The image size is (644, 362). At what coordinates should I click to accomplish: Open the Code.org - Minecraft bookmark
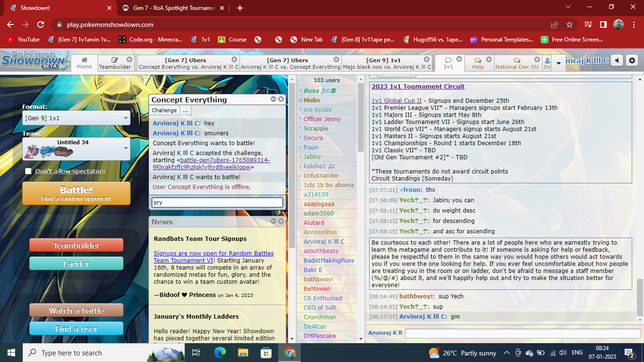150,40
